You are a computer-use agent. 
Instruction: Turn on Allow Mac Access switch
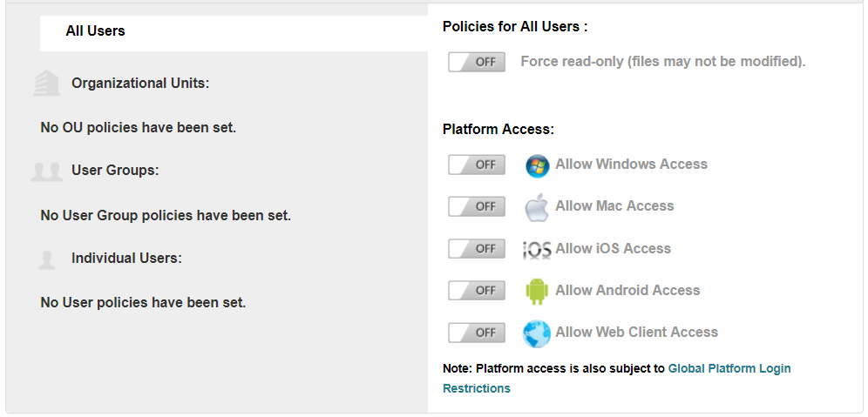(x=477, y=206)
